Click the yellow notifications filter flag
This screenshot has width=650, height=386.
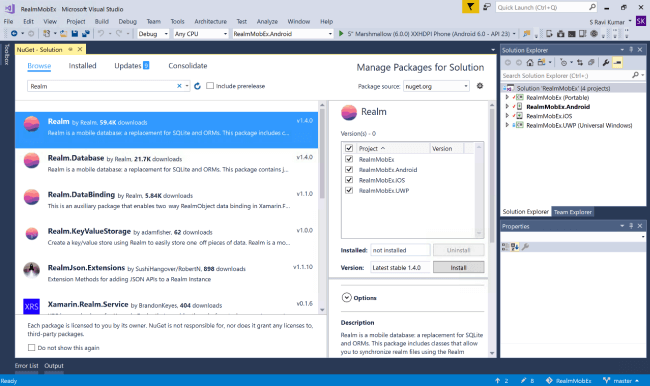471,7
